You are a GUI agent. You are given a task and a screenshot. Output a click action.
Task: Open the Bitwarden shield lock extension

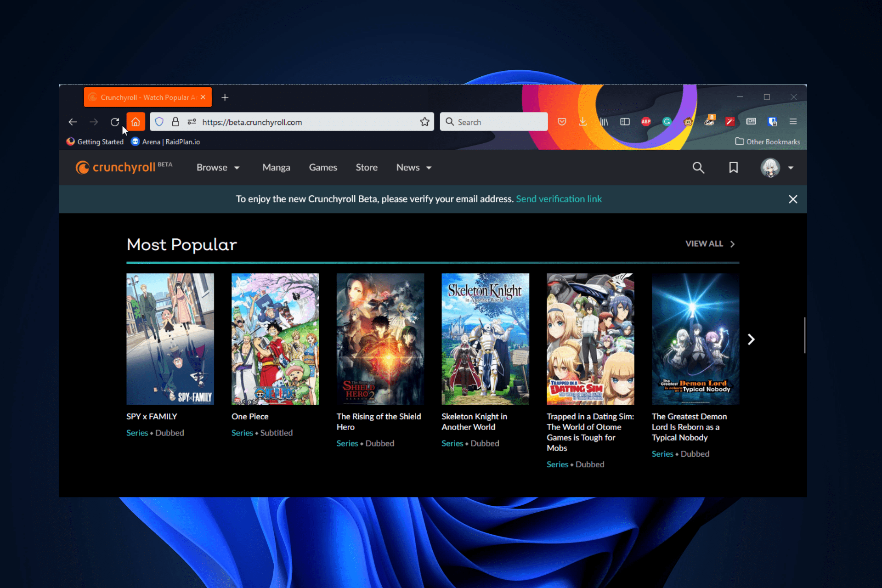[x=772, y=122]
